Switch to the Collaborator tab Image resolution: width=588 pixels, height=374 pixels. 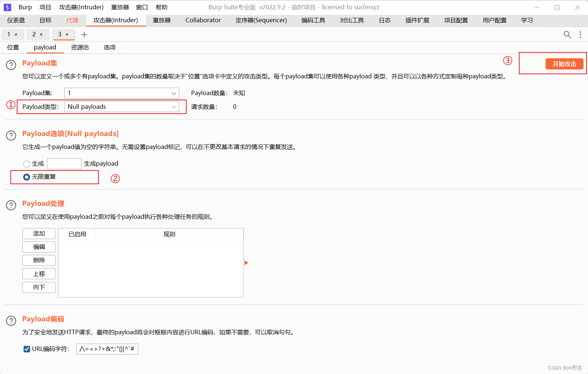(x=203, y=20)
